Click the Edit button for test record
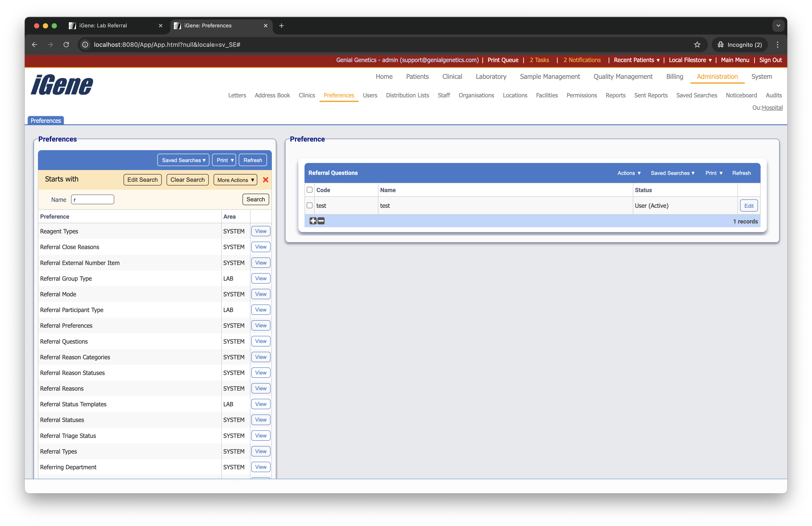Image resolution: width=812 pixels, height=526 pixels. [748, 206]
